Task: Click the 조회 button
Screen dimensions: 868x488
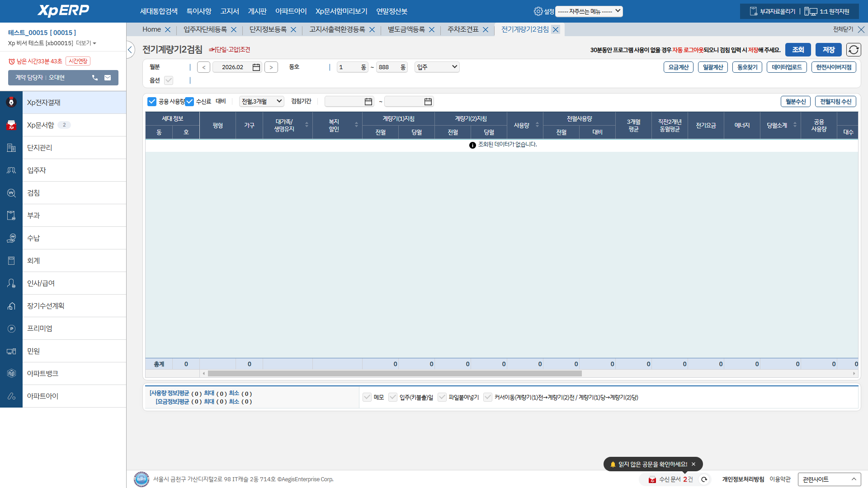Action: click(797, 50)
